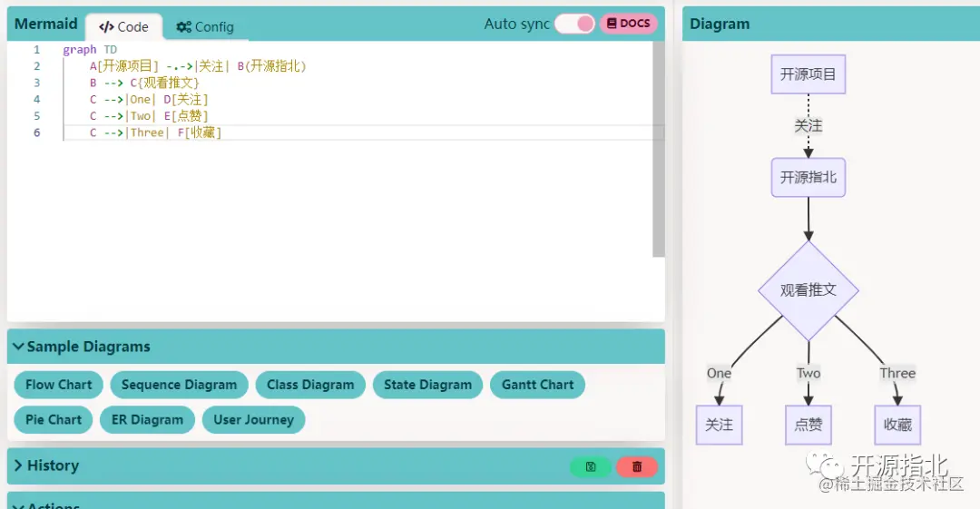
Task: Load the Class Diagram sample
Action: point(310,385)
